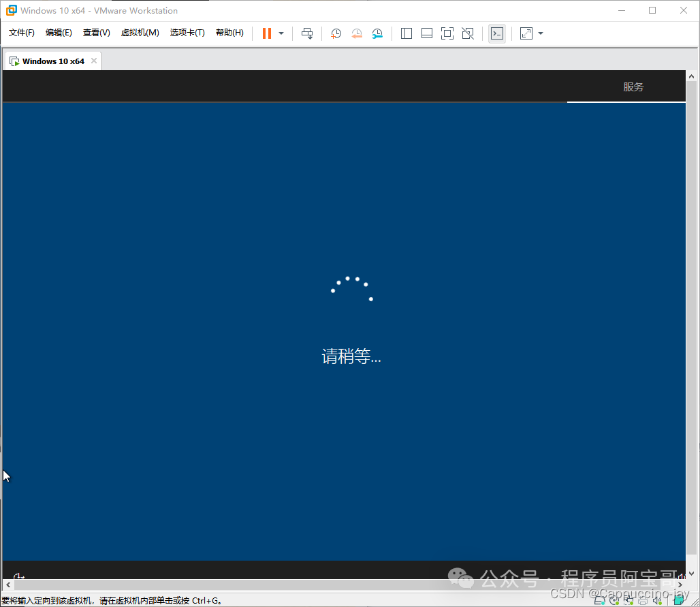The width and height of the screenshot is (700, 607).
Task: Open the 查看(V) menu
Action: point(97,33)
